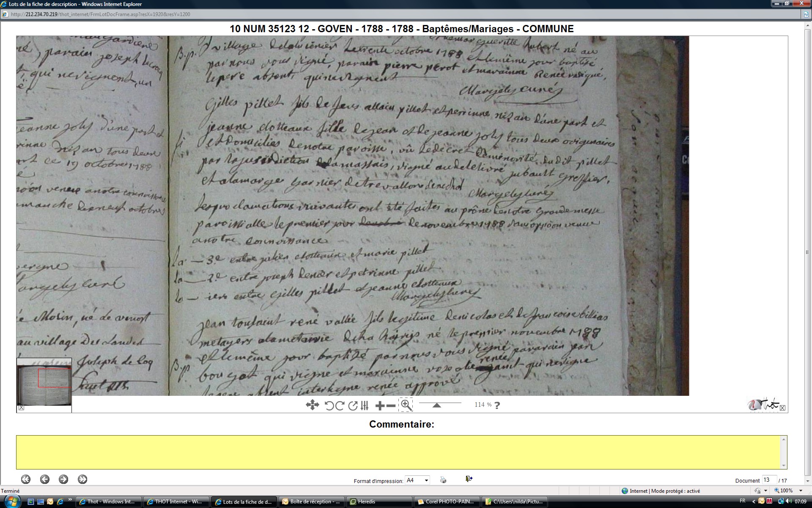This screenshot has width=812, height=508.
Task: Switch to Corel PHOTO-PAINT taskbar window
Action: coord(448,502)
